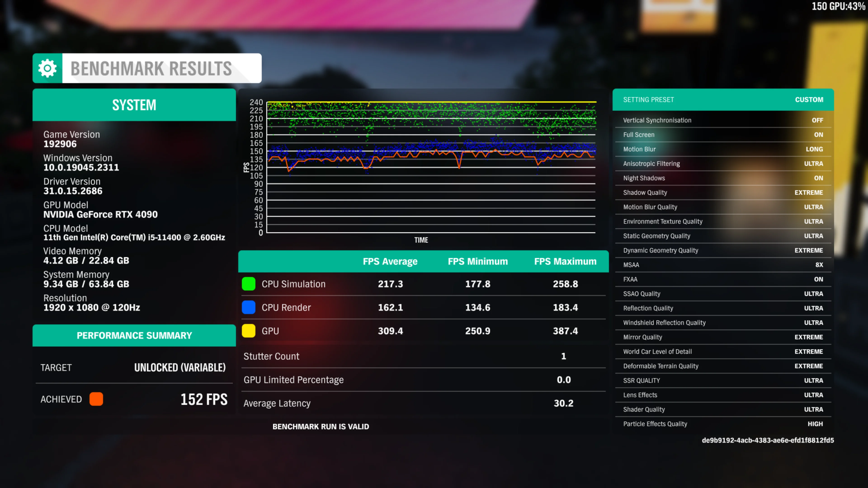Select the MSAA 8X row
The image size is (868, 488).
tap(723, 265)
